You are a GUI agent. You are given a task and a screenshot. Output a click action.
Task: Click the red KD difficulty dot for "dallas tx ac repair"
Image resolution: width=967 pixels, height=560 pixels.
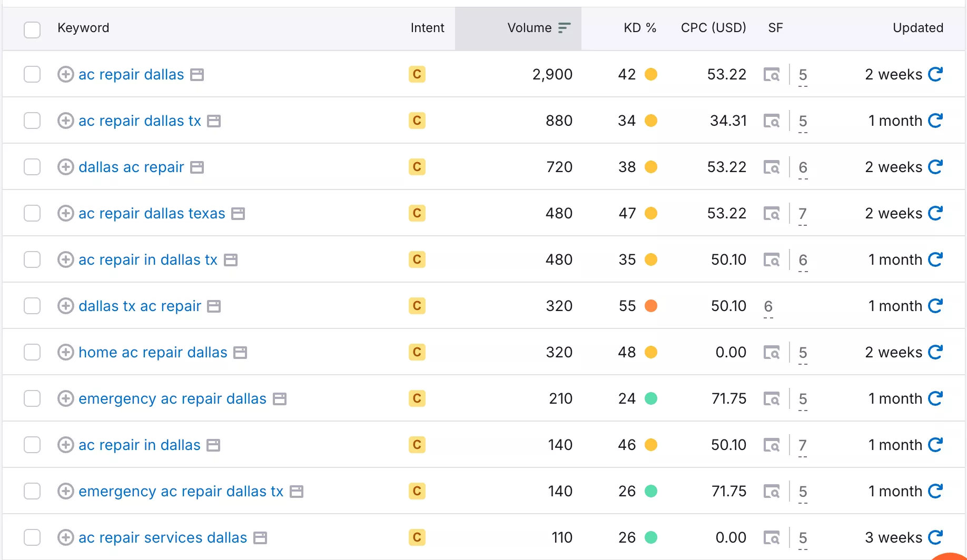click(x=652, y=306)
